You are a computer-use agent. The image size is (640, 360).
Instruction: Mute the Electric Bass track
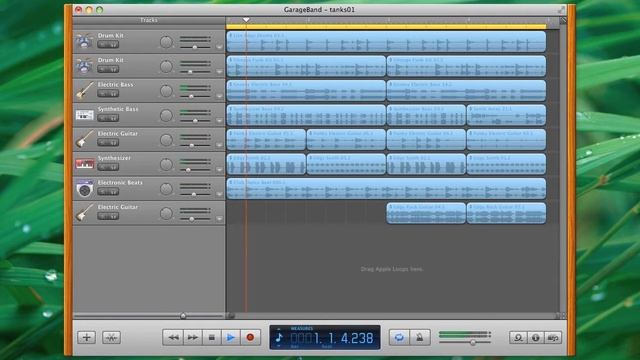[103, 93]
